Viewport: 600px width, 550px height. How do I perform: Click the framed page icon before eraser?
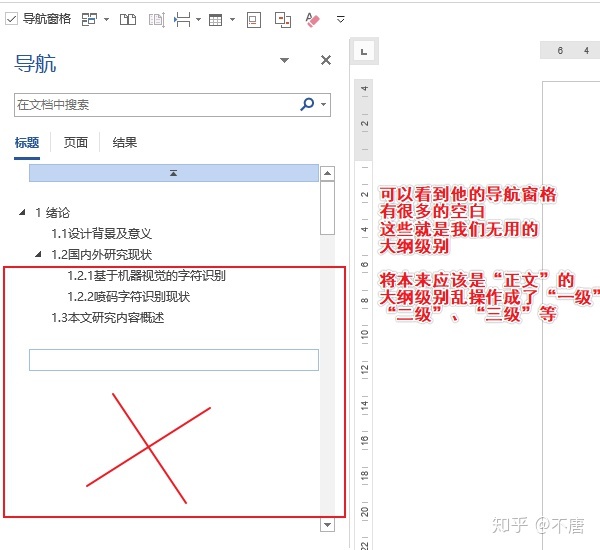(x=254, y=20)
